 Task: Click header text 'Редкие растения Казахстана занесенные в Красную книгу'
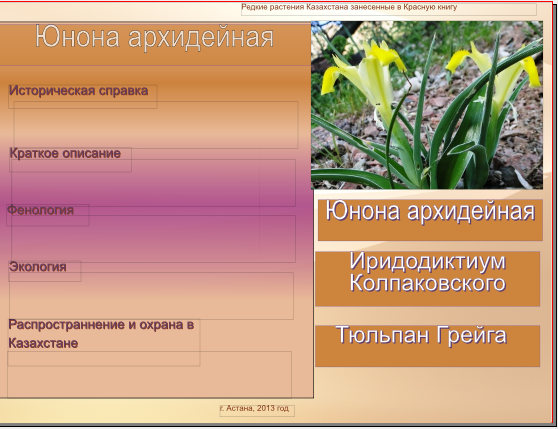click(x=349, y=7)
